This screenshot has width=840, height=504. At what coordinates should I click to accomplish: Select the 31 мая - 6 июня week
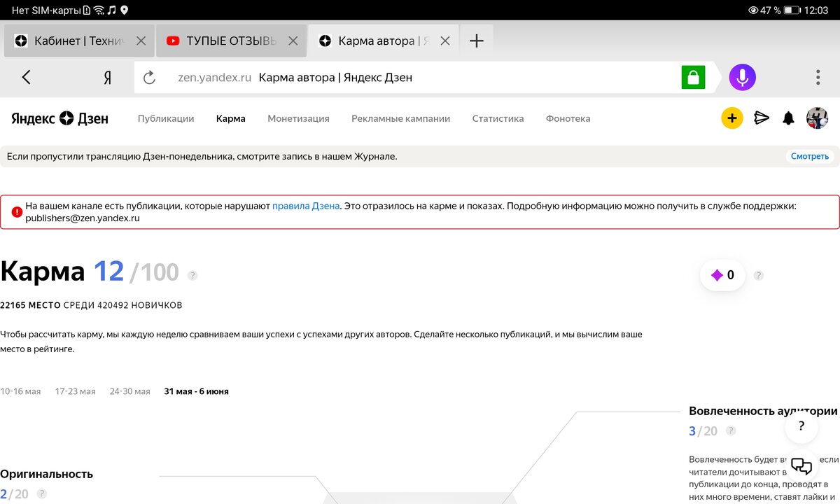(x=196, y=391)
